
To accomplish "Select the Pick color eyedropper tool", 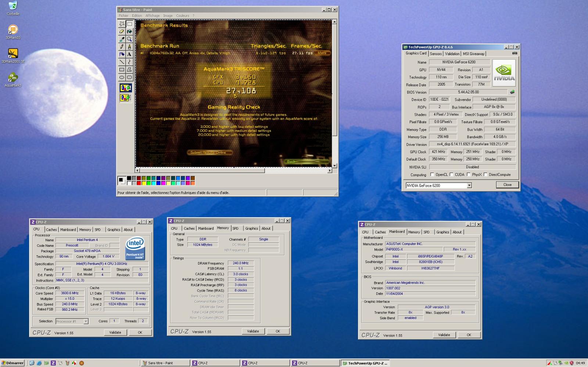I will (x=122, y=39).
